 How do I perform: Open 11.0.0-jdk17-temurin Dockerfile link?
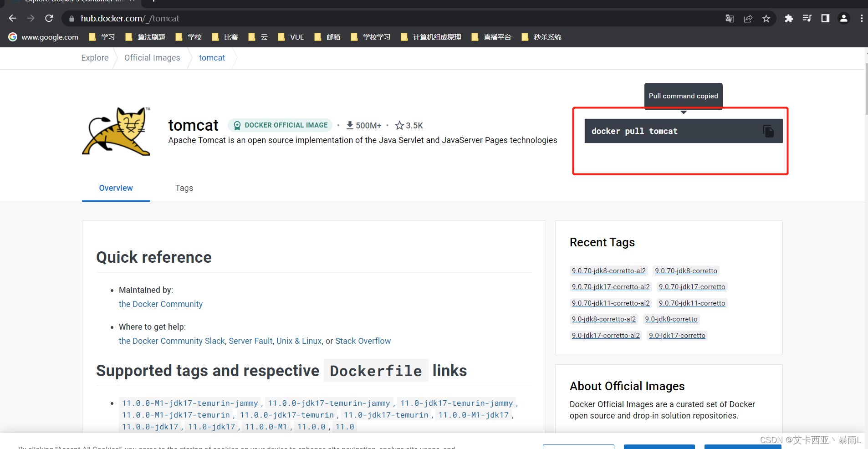point(287,415)
